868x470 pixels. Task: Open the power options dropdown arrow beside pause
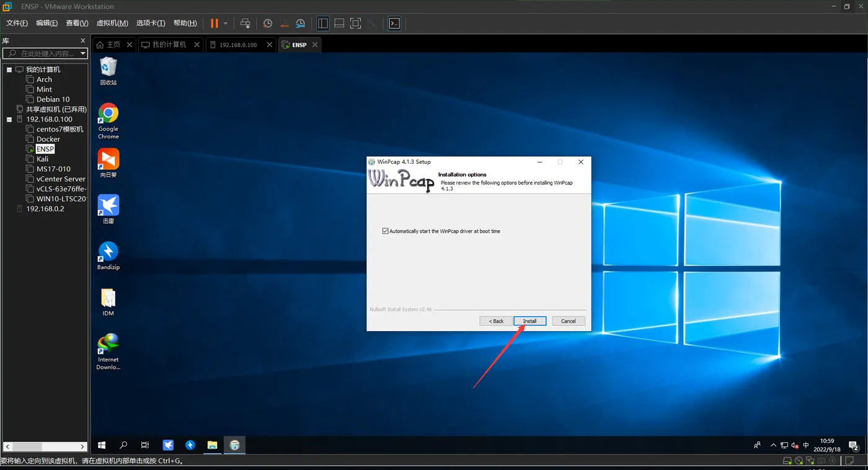[x=226, y=23]
